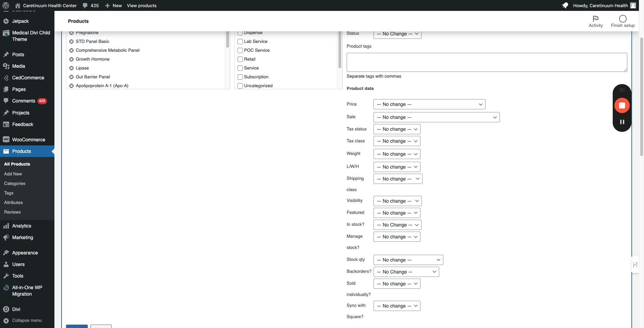Click the Activity flag icon
Screen dimensions: 644x328
(595, 19)
